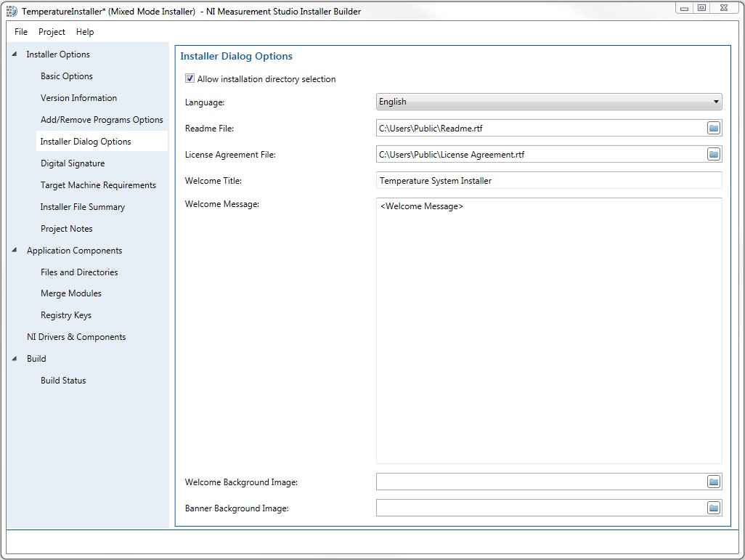Image resolution: width=745 pixels, height=560 pixels.
Task: Open the Language dropdown
Action: (x=715, y=102)
